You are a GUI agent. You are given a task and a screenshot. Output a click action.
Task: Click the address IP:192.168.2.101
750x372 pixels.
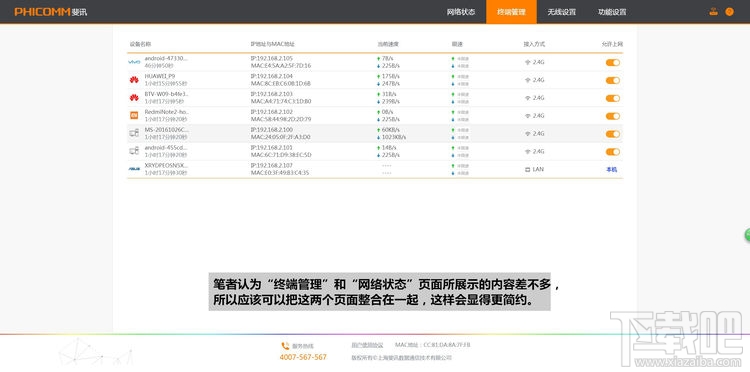(272, 147)
